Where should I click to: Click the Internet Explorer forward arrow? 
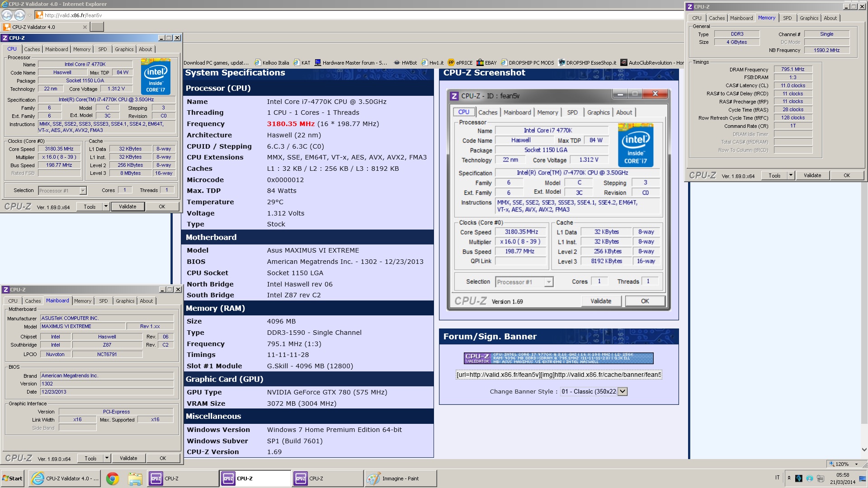coord(19,15)
